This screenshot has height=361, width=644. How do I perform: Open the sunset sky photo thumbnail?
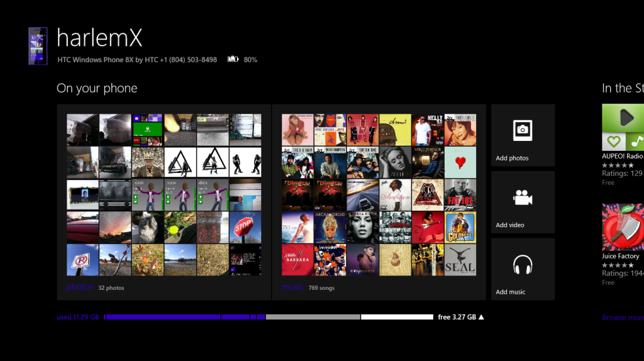115,227
